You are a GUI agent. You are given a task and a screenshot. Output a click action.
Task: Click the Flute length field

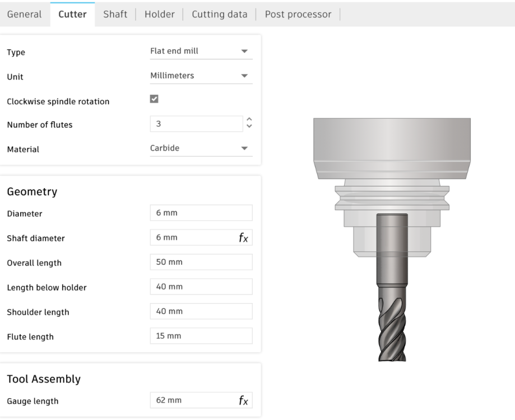click(x=201, y=336)
